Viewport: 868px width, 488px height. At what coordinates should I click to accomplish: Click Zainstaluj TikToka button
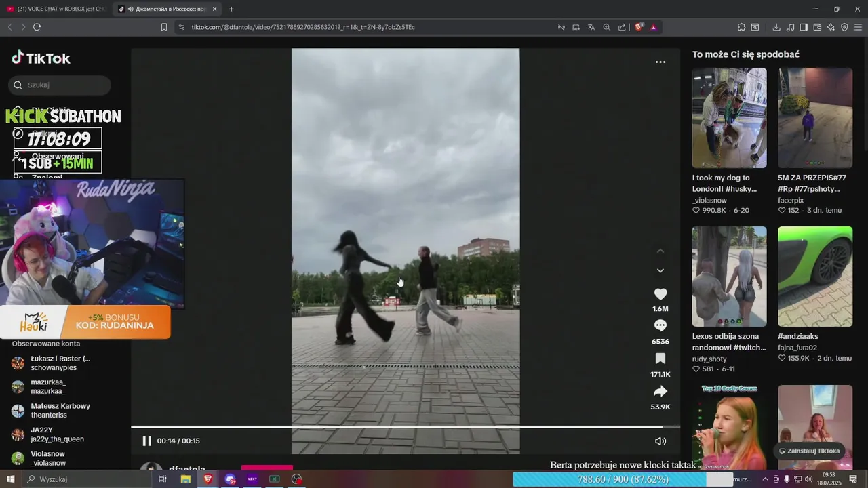coord(809,451)
